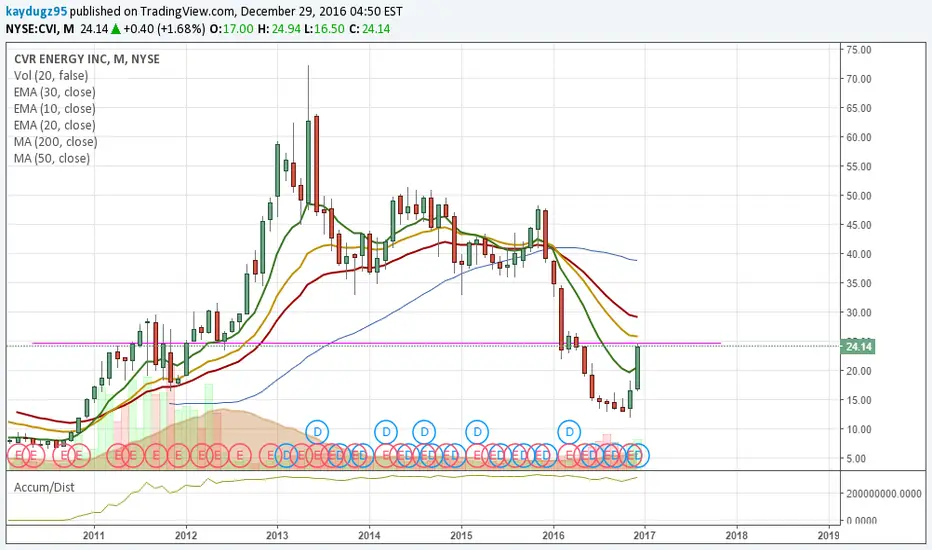This screenshot has height=550, width=932.
Task: Click the green 24.14 current price tag
Action: 858,347
